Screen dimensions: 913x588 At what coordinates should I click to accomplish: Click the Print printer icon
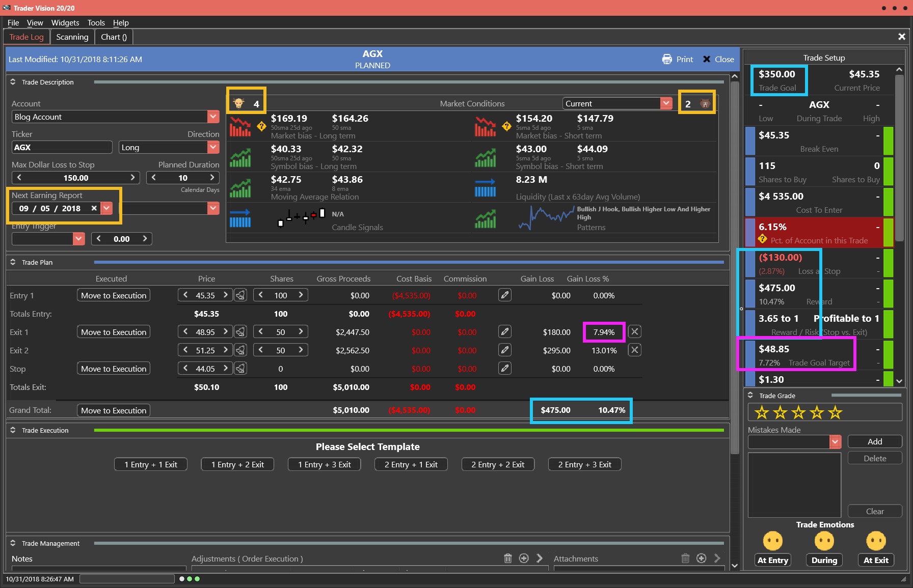point(667,59)
